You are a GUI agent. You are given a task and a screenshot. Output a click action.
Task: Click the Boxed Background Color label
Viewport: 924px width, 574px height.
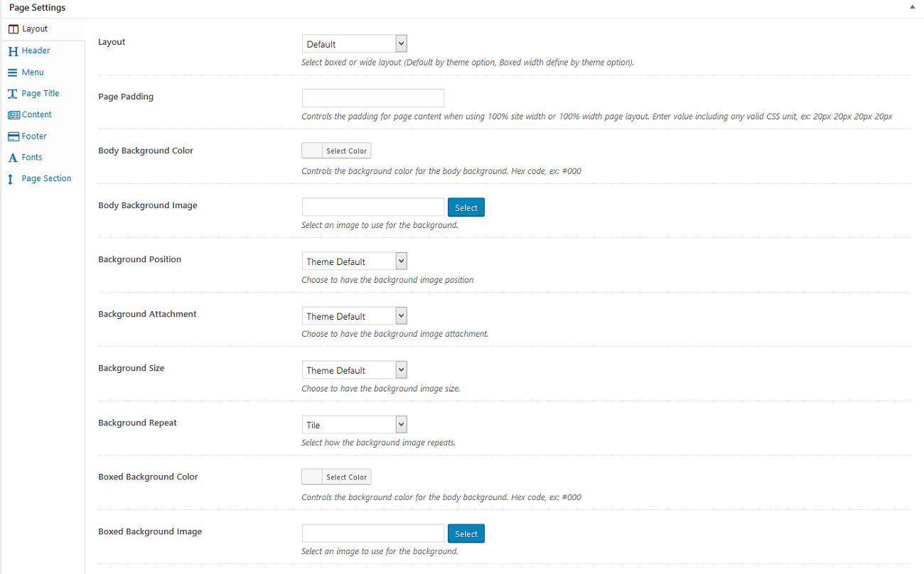[x=148, y=477]
